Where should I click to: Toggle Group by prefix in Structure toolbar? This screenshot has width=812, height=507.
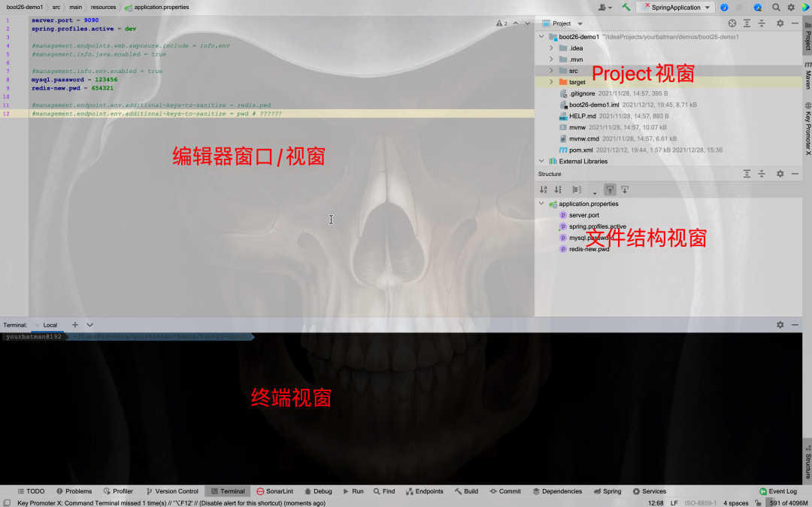click(x=577, y=190)
